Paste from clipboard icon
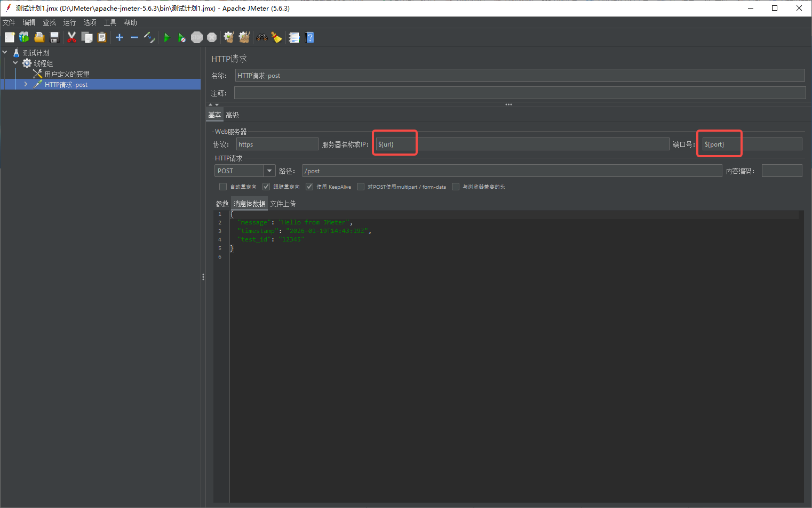The image size is (812, 508). pyautogui.click(x=102, y=37)
